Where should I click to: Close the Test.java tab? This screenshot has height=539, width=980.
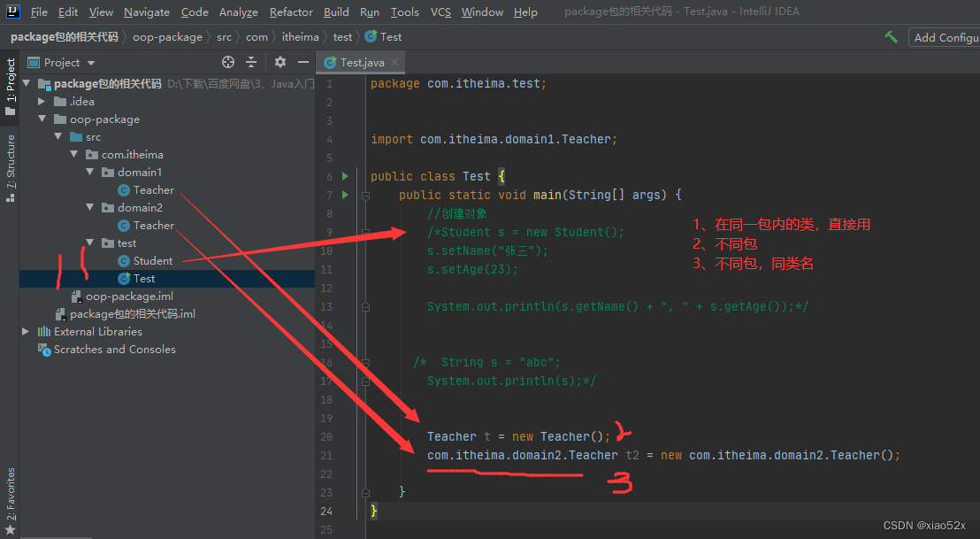394,62
